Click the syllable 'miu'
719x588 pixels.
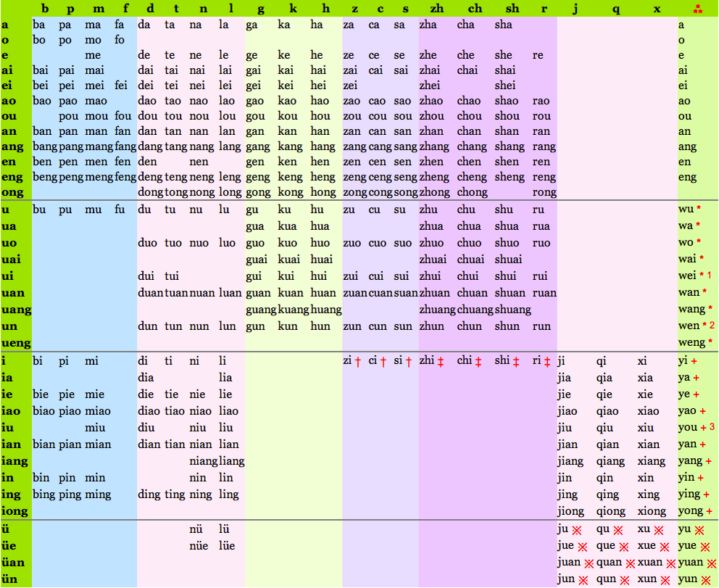tap(95, 428)
